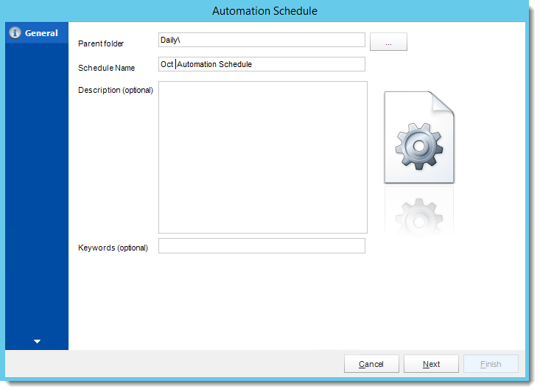The image size is (540, 392).
Task: Open the General tab
Action: [37, 33]
